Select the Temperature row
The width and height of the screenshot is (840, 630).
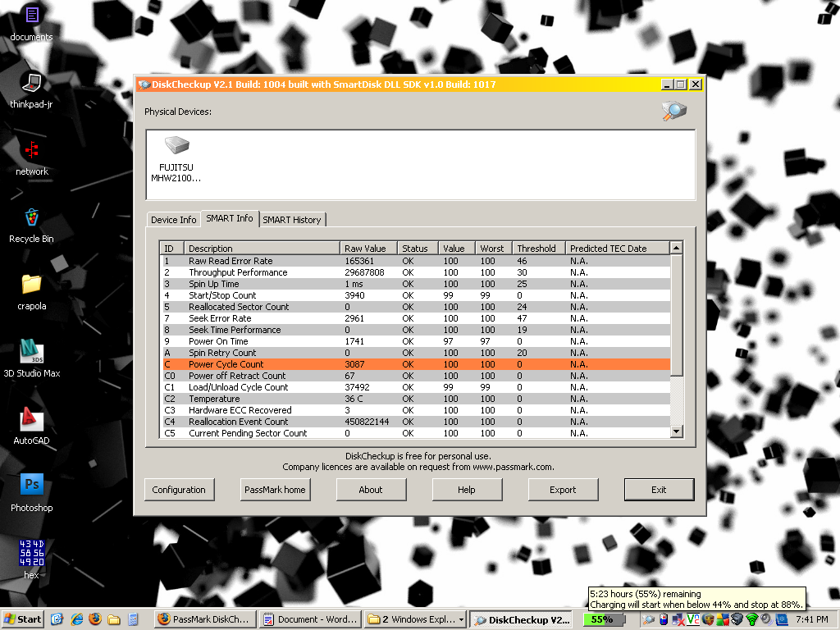click(x=416, y=399)
